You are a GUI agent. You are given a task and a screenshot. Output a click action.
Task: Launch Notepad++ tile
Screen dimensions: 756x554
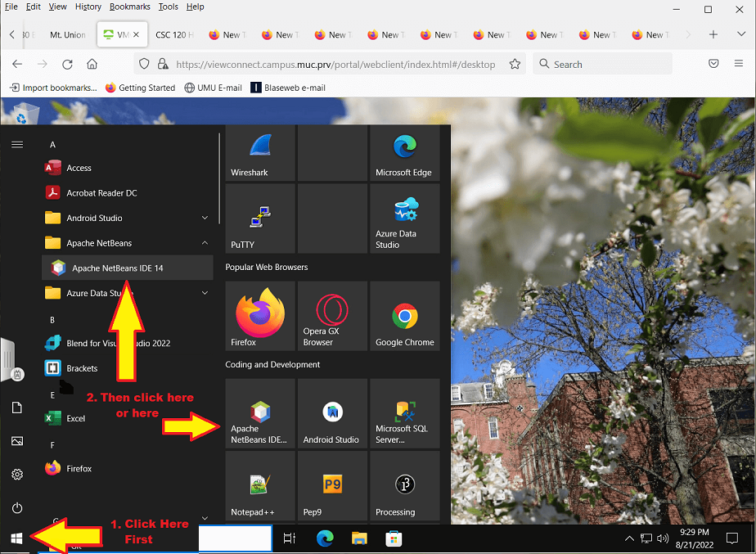(260, 486)
